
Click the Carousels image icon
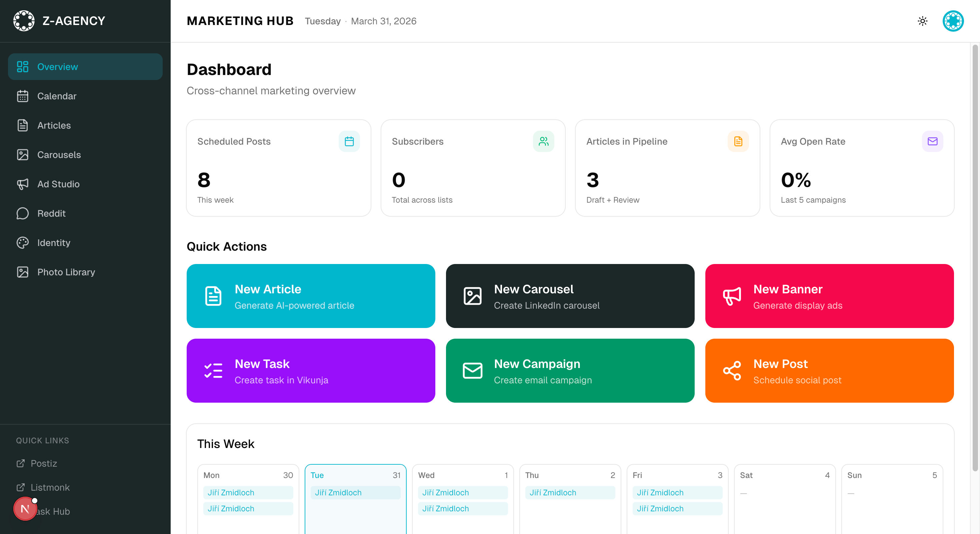(x=23, y=155)
